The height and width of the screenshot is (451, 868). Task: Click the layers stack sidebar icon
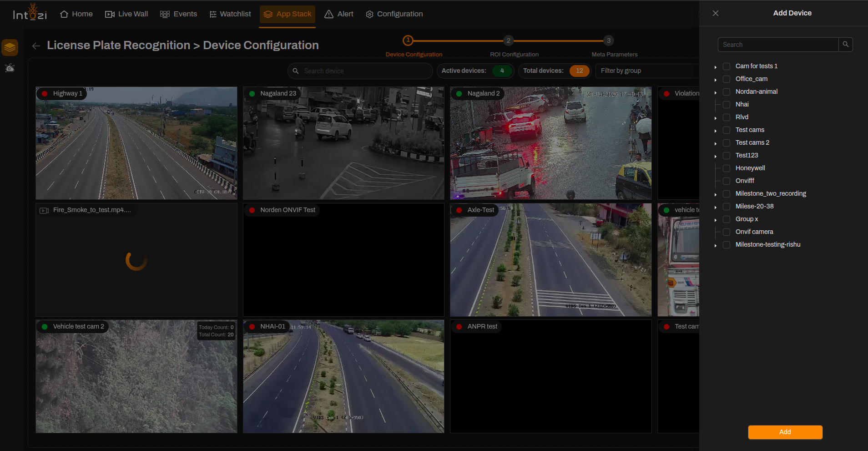10,47
